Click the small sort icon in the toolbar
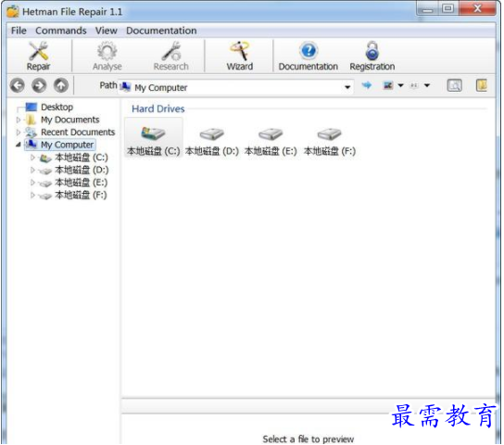The height and width of the screenshot is (445, 504). pos(414,85)
